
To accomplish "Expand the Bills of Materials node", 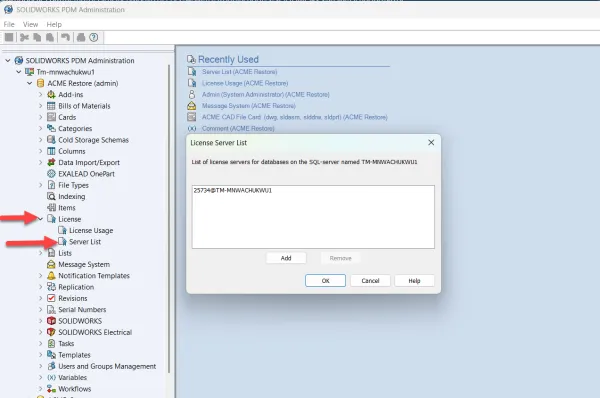I will 41,106.
